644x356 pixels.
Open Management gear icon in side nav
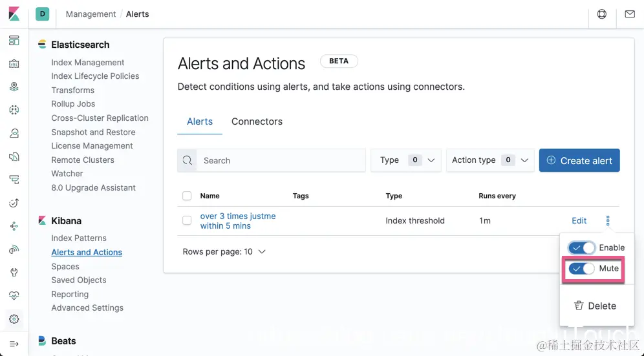click(14, 319)
